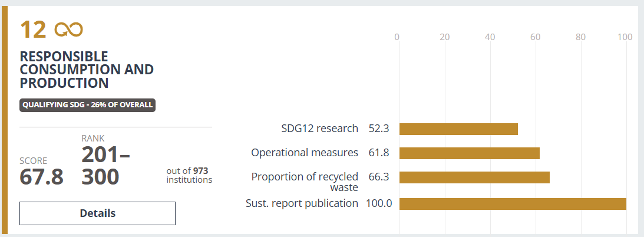Select the Sust. report publication bar
Screen dimensions: 644x237
click(513, 203)
